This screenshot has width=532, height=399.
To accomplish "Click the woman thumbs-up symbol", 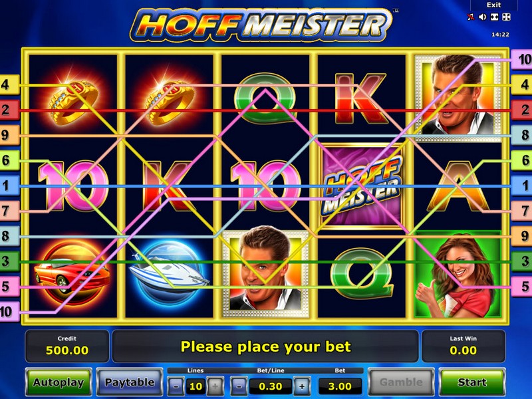I will (458, 275).
